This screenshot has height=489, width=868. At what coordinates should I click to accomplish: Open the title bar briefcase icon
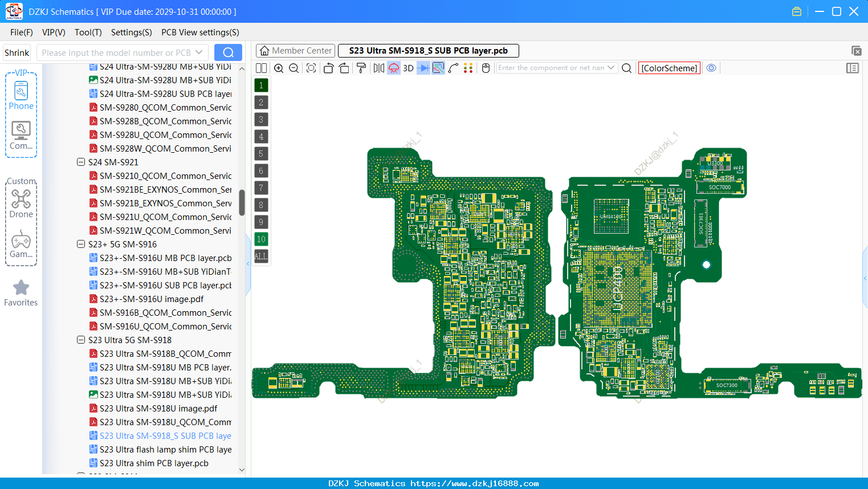coord(797,11)
